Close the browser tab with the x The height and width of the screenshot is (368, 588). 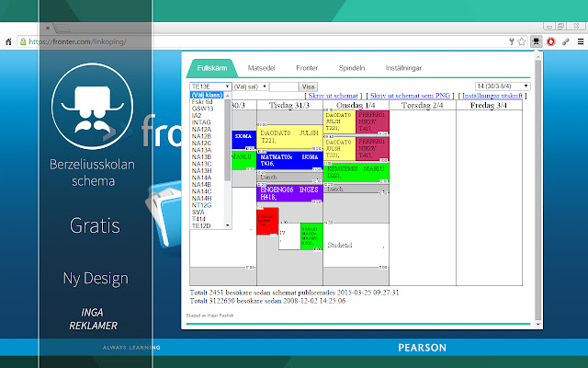point(48,28)
